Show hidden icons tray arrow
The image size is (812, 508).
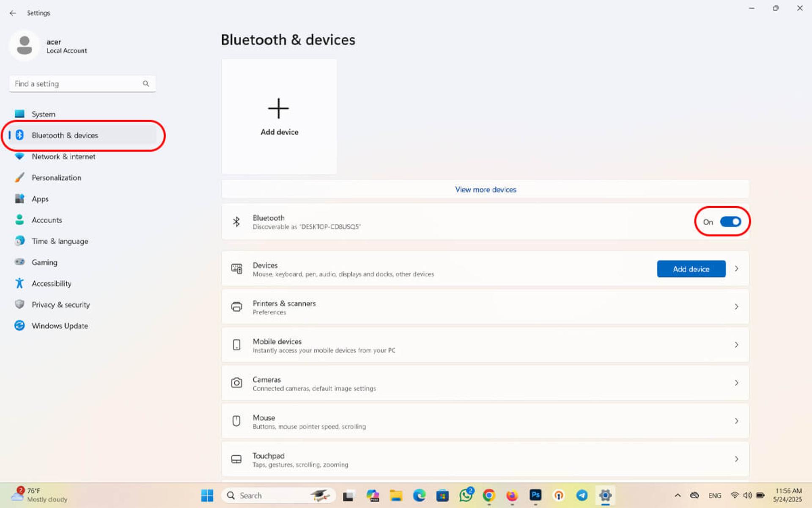pyautogui.click(x=678, y=495)
